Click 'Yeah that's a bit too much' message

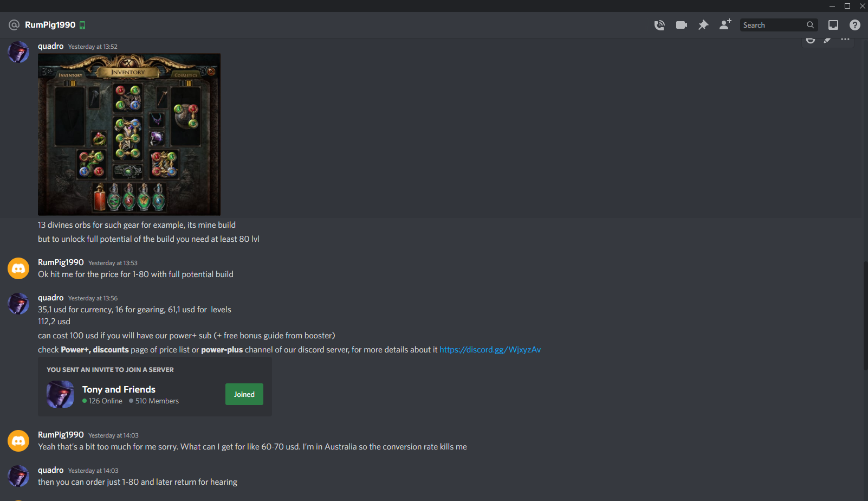click(252, 447)
